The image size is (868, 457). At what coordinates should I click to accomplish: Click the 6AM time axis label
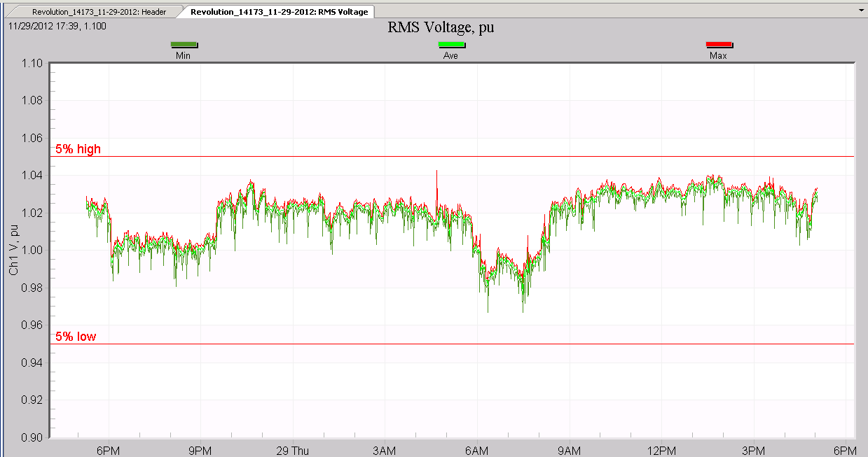coord(476,449)
